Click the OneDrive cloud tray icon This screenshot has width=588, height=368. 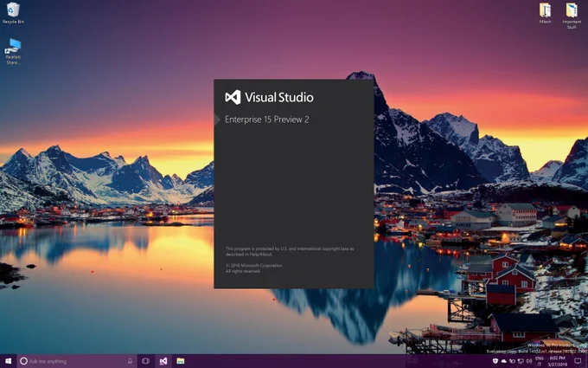pos(503,362)
